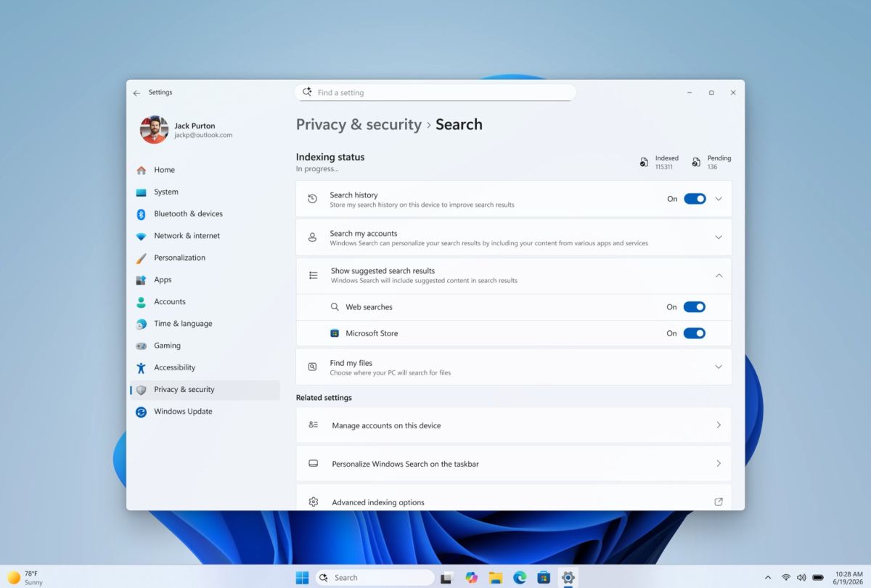Navigate to Bluetooth & devices
This screenshot has width=871, height=588.
click(205, 214)
